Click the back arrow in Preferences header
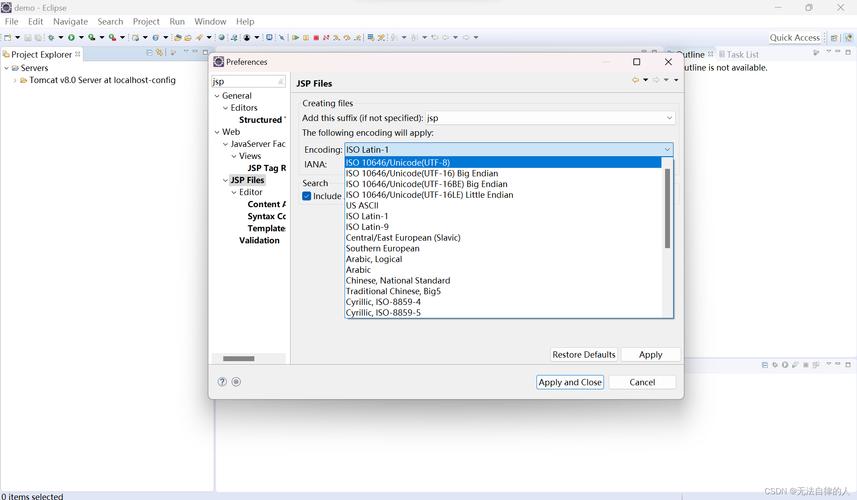Screen dimensions: 857x500 (x=635, y=80)
